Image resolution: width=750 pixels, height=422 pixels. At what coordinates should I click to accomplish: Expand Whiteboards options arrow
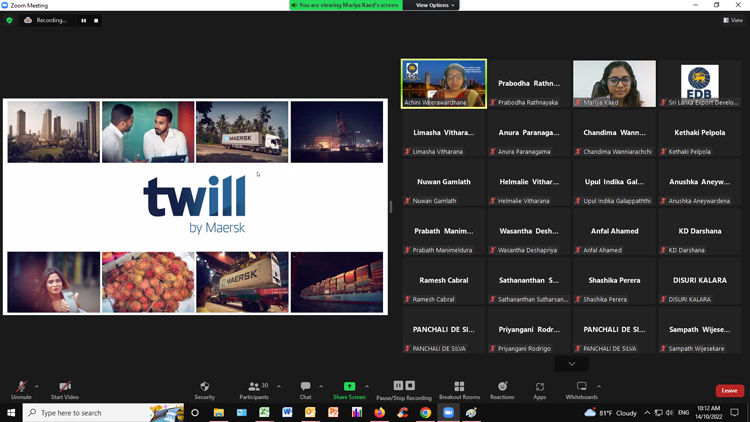pyautogui.click(x=599, y=386)
